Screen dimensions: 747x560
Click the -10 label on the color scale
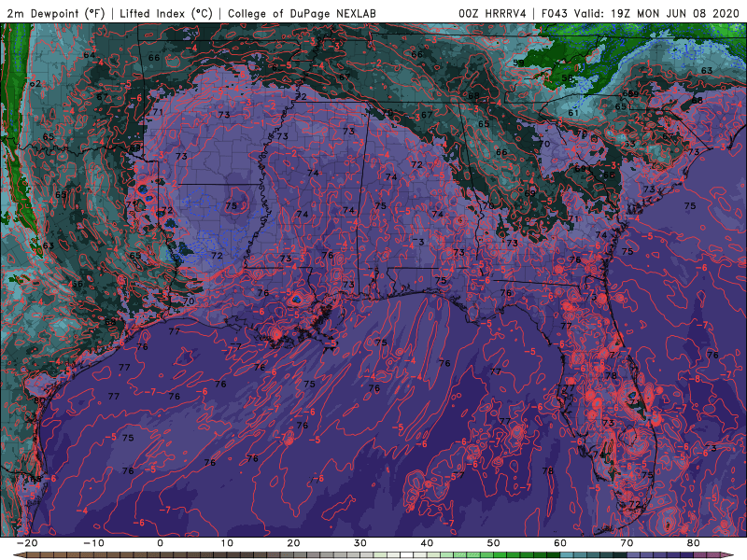93,543
